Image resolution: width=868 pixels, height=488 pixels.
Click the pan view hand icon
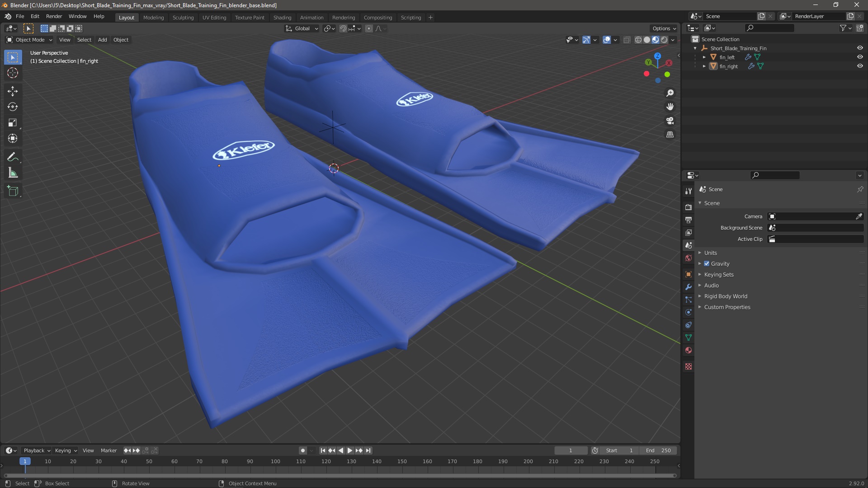670,107
